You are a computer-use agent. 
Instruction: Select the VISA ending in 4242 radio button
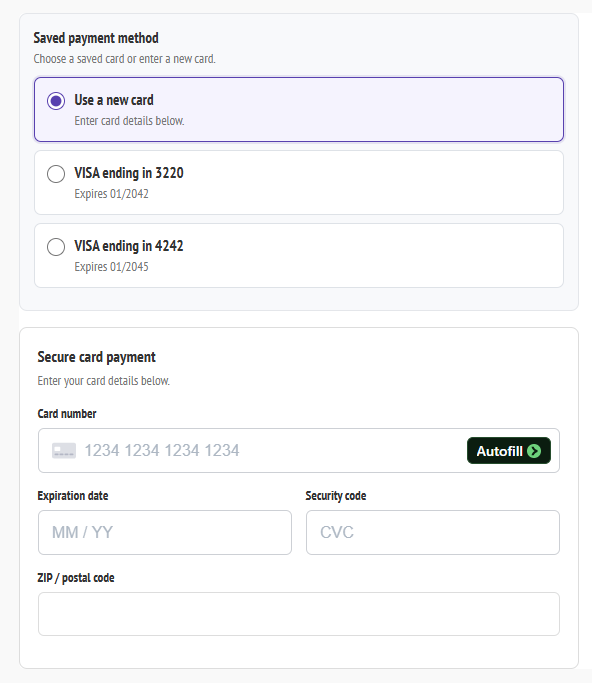56,247
